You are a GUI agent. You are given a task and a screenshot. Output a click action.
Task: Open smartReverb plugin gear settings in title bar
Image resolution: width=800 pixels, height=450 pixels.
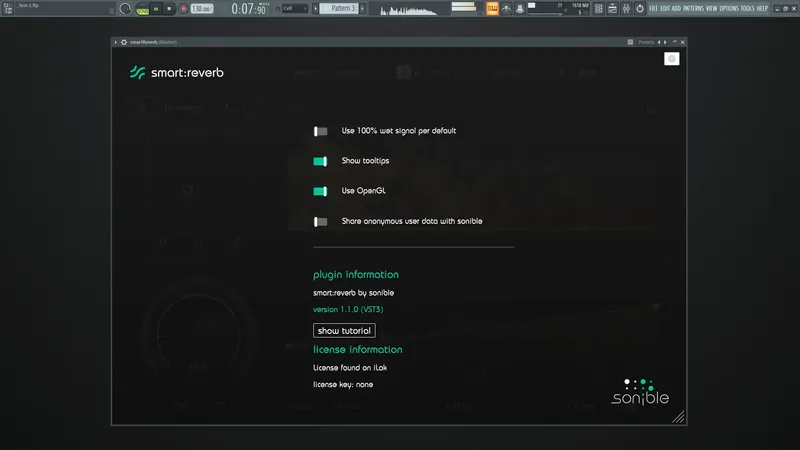pyautogui.click(x=124, y=42)
